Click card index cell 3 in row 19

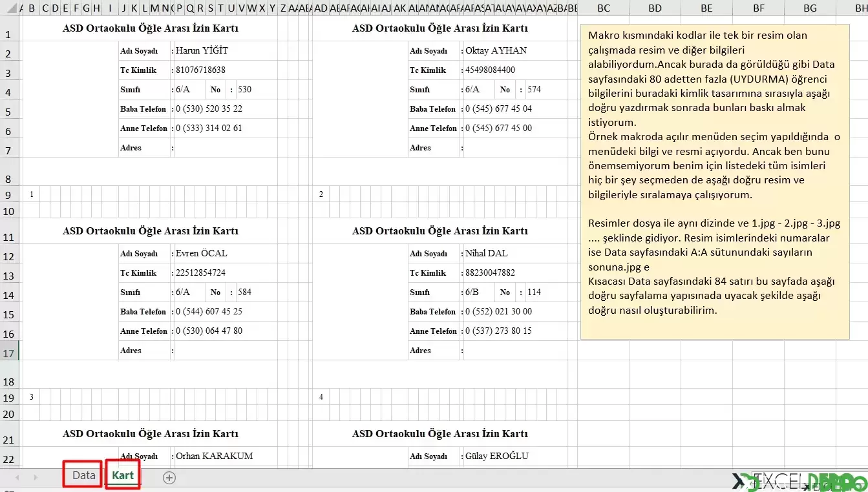(32, 396)
